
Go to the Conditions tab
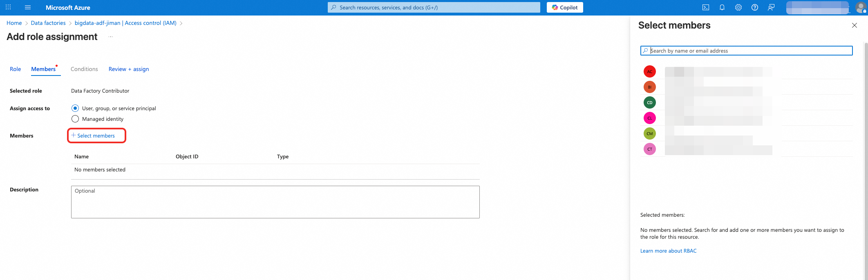point(84,69)
